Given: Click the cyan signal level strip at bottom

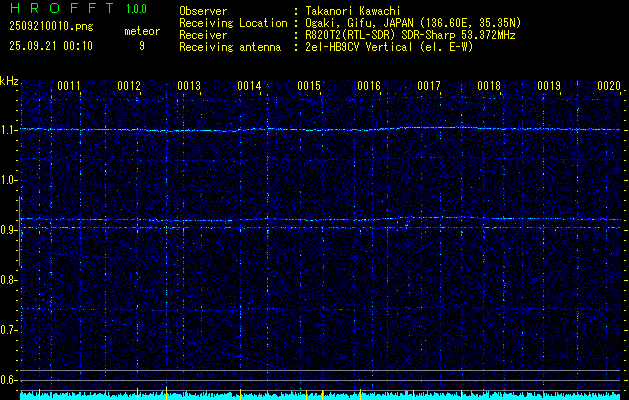Looking at the screenshot, I should pyautogui.click(x=320, y=395).
